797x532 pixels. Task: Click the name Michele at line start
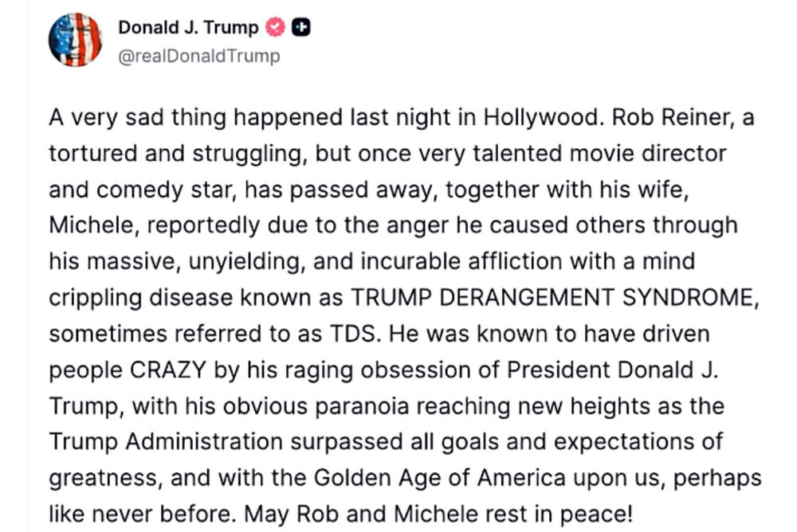pyautogui.click(x=94, y=225)
